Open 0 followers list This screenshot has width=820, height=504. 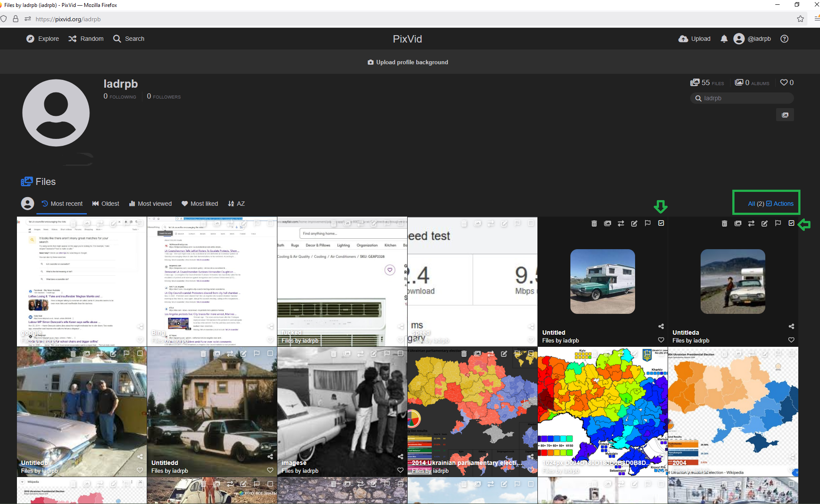coord(164,96)
